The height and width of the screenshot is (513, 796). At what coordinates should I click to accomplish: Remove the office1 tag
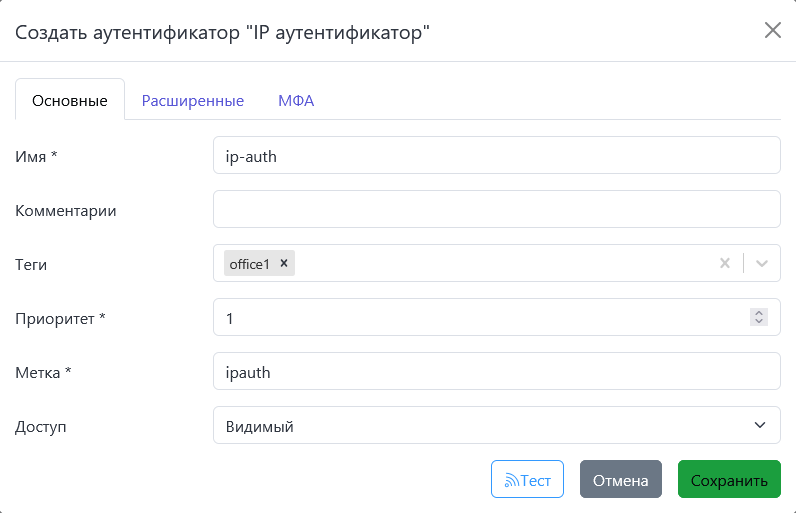284,263
